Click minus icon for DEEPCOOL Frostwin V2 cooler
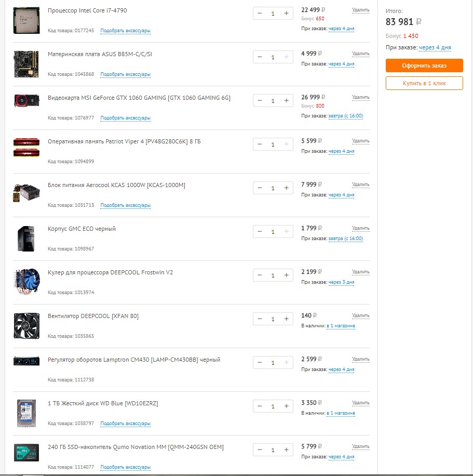Image resolution: width=473 pixels, height=476 pixels. [260, 275]
